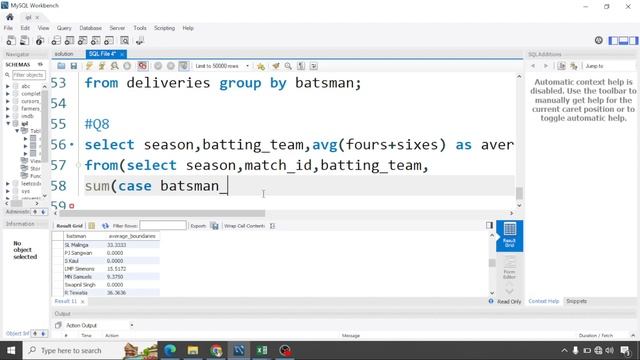Open the Edit menu
The height and width of the screenshot is (360, 640).
25,28
